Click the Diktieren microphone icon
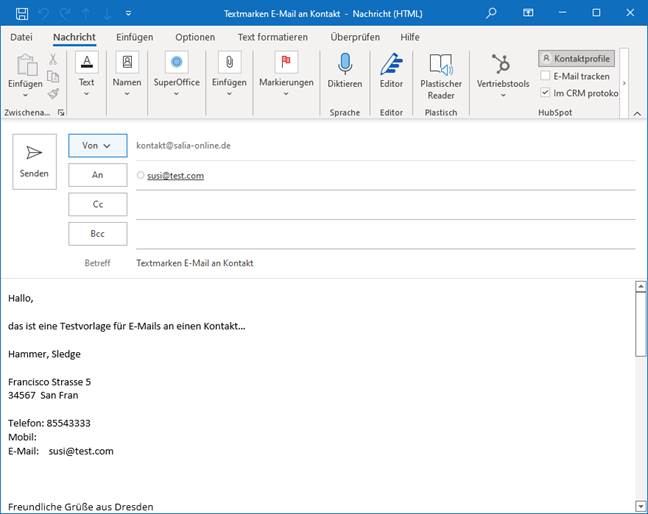This screenshot has height=514, width=648. (x=344, y=66)
